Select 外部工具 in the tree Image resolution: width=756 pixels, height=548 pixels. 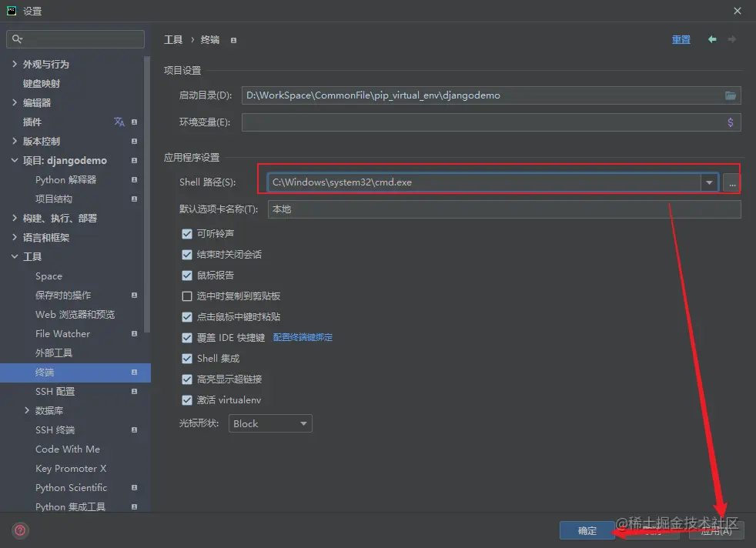point(54,353)
